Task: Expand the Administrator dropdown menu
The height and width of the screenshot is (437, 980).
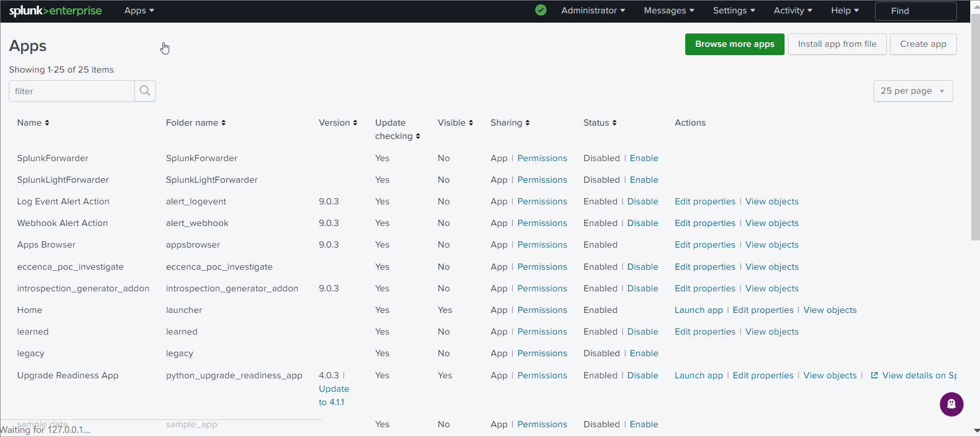Action: [593, 11]
